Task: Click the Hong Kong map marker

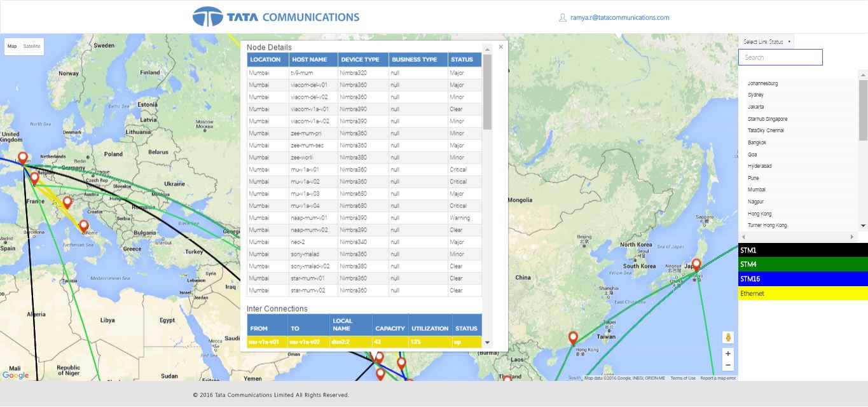Action: [x=573, y=337]
